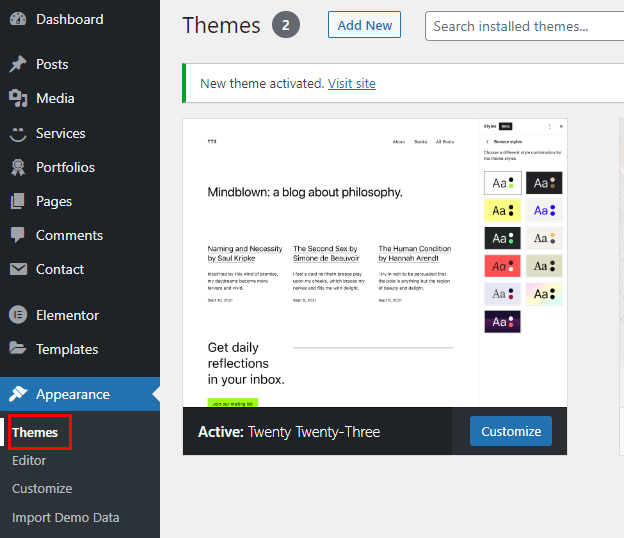Click the Appearance paintbrush icon
624x538 pixels.
point(18,394)
